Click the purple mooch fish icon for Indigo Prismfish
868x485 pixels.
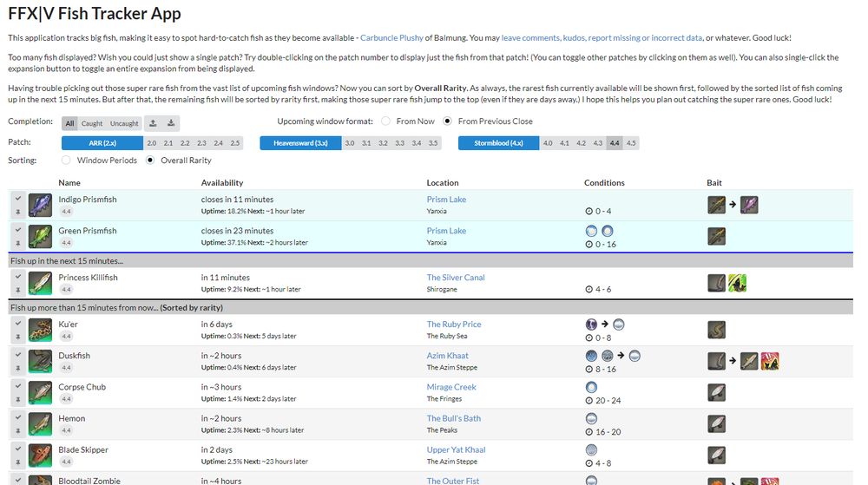point(749,205)
